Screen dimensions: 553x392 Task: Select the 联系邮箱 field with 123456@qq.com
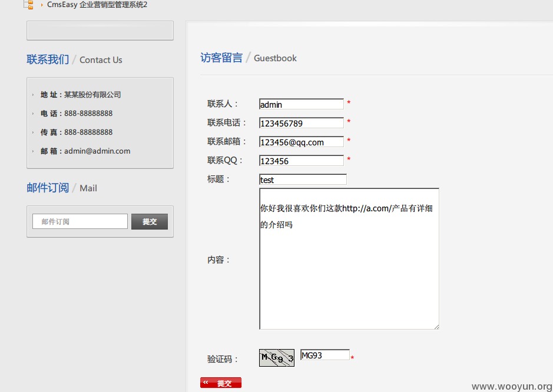tap(301, 142)
